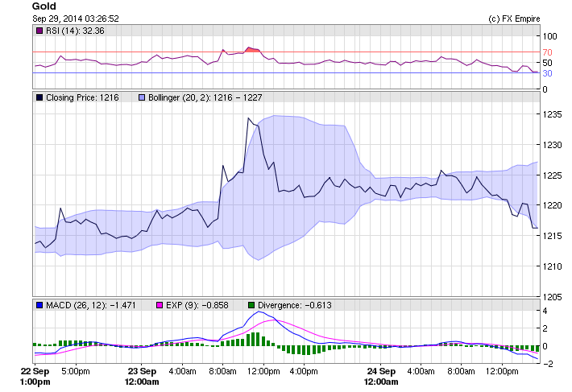
Task: Click the 1220 price axis label
Action: [552, 205]
